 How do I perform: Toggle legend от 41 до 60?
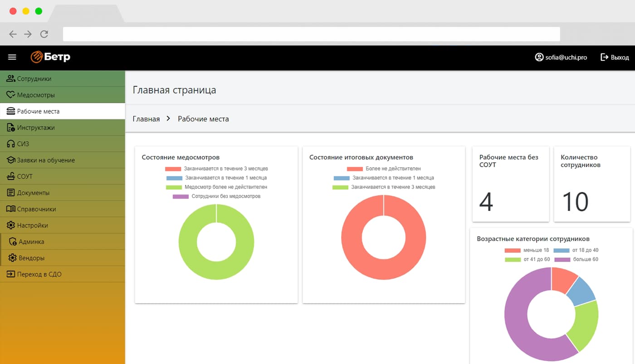[x=528, y=259]
